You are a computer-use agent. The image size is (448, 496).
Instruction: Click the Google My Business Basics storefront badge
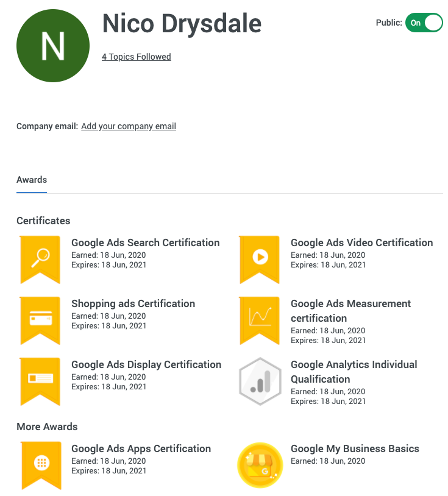tap(260, 465)
